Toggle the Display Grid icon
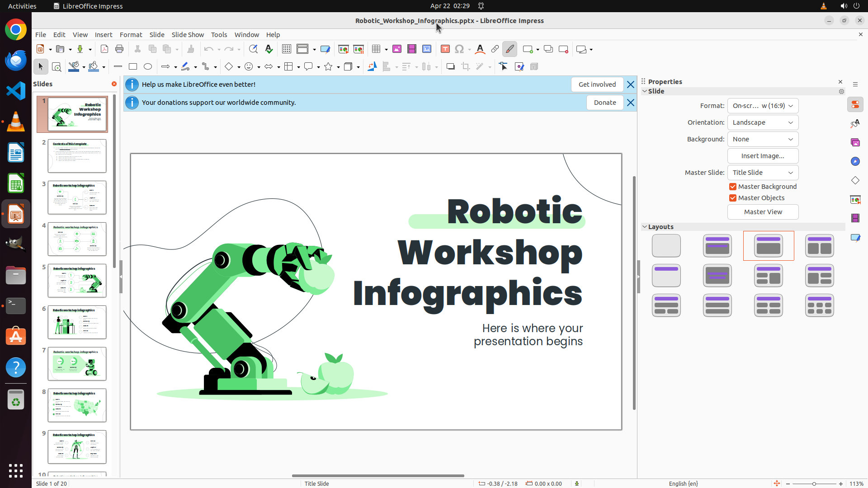Viewport: 868px width, 488px height. (287, 49)
